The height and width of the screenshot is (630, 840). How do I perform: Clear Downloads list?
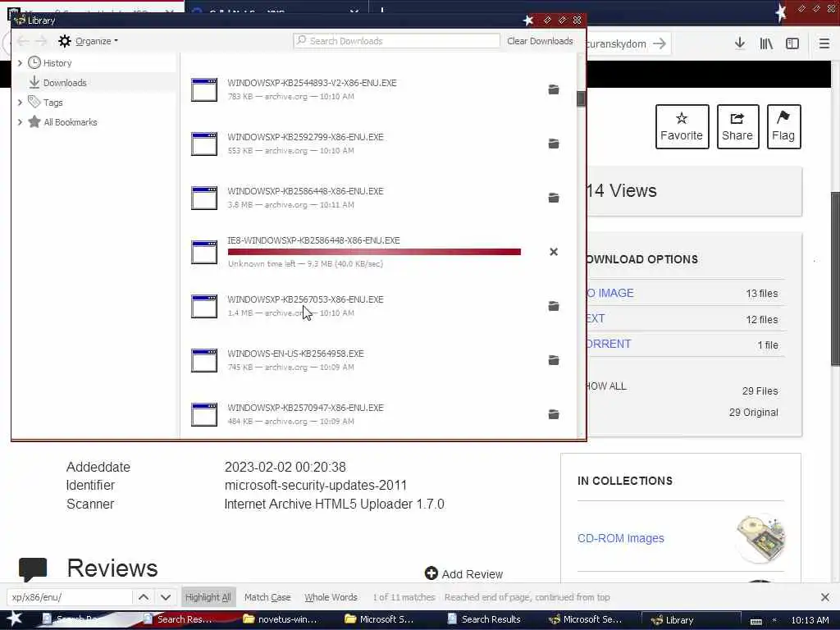click(540, 41)
